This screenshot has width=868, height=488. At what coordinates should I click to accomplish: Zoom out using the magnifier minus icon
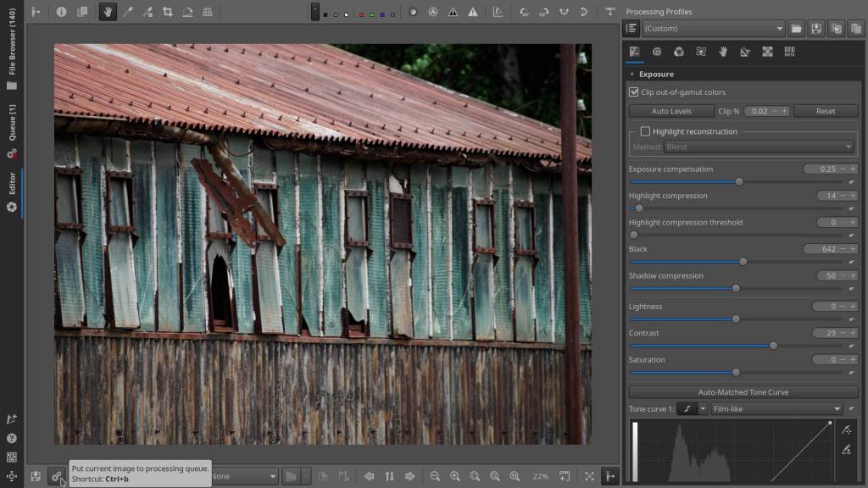(435, 477)
